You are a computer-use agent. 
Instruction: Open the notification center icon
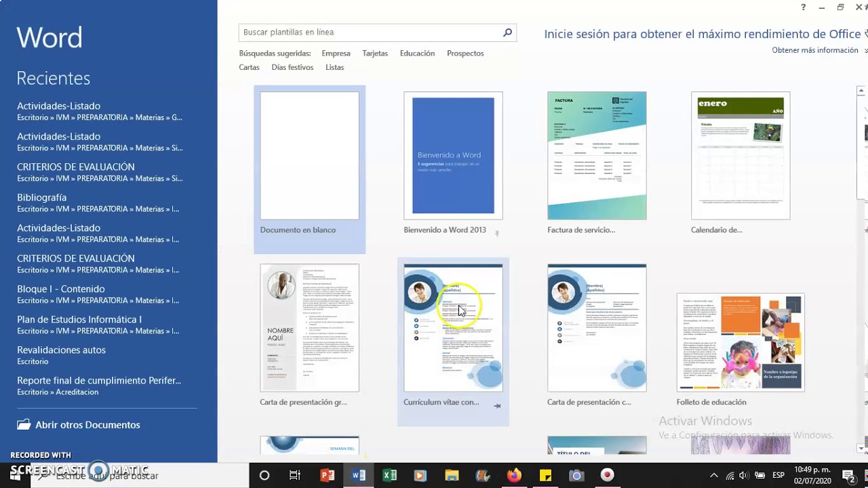(848, 476)
